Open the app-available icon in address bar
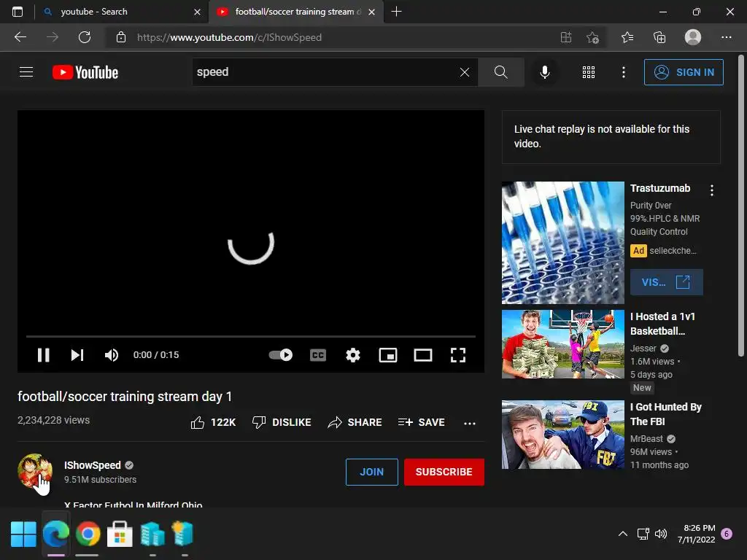Screen dimensions: 747x560 pyautogui.click(x=566, y=37)
